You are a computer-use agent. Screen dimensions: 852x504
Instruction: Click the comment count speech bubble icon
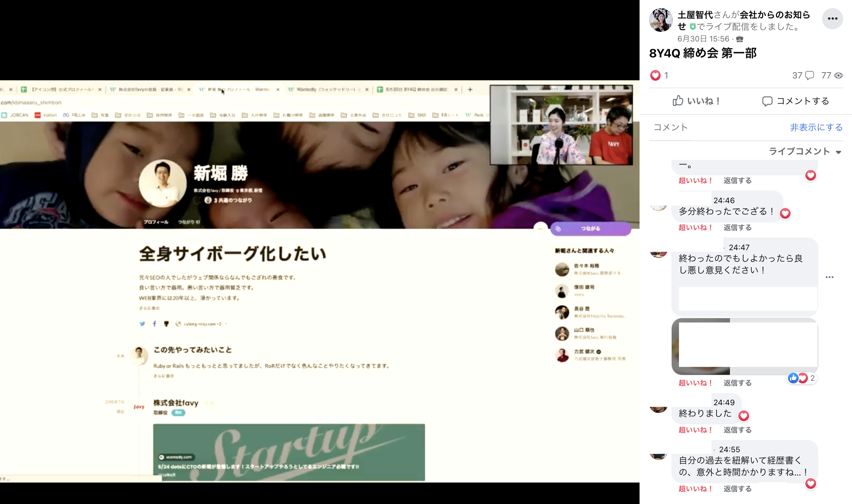pyautogui.click(x=810, y=75)
